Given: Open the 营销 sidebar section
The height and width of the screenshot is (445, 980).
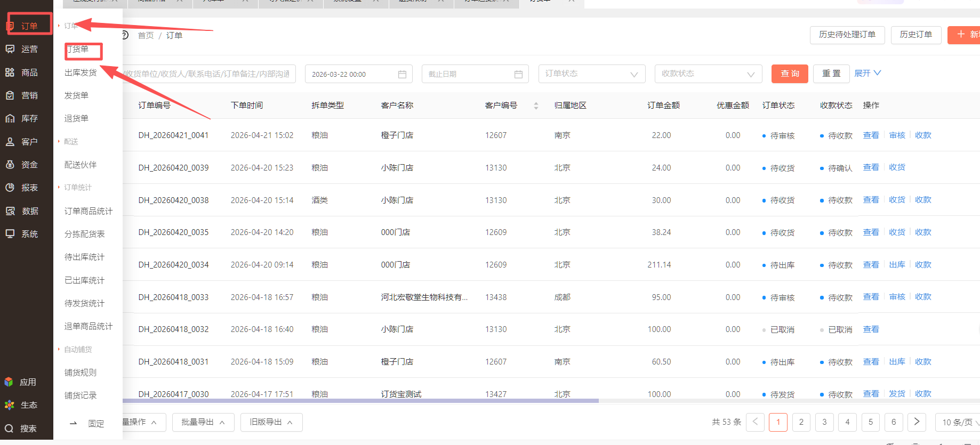Looking at the screenshot, I should 22,95.
